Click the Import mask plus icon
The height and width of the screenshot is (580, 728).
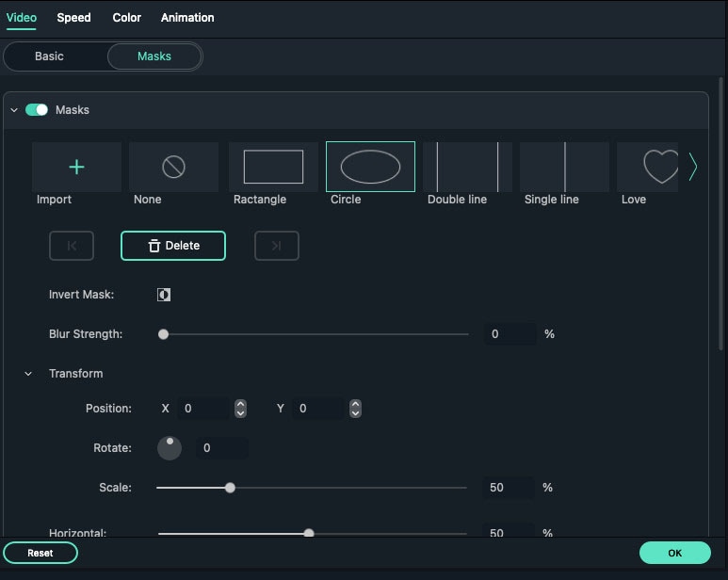coord(76,167)
